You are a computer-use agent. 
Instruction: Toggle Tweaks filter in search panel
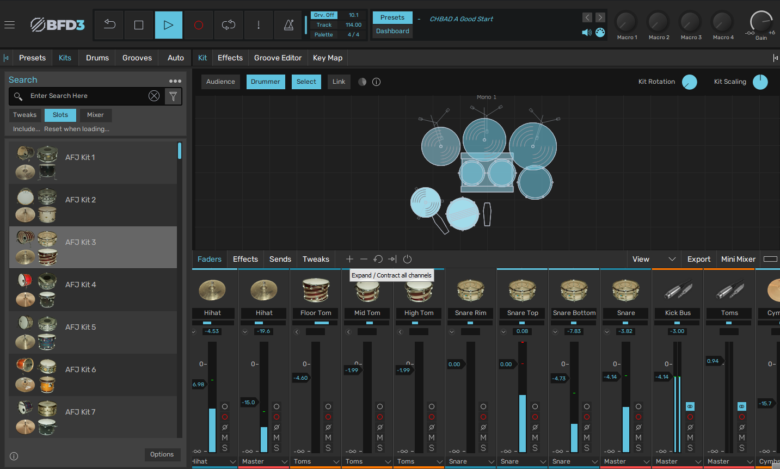click(24, 115)
